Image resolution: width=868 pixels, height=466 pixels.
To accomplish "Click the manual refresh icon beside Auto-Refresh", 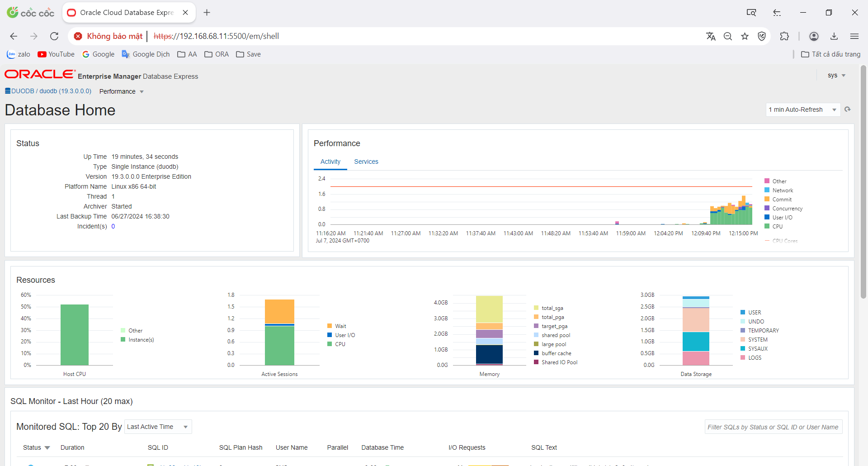I will (848, 109).
